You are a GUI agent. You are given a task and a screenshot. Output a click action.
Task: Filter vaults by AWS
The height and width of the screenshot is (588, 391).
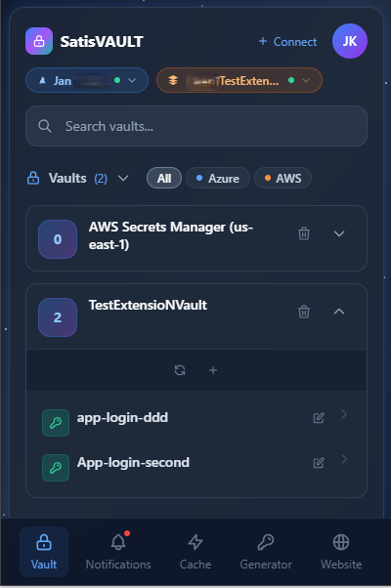(x=282, y=178)
